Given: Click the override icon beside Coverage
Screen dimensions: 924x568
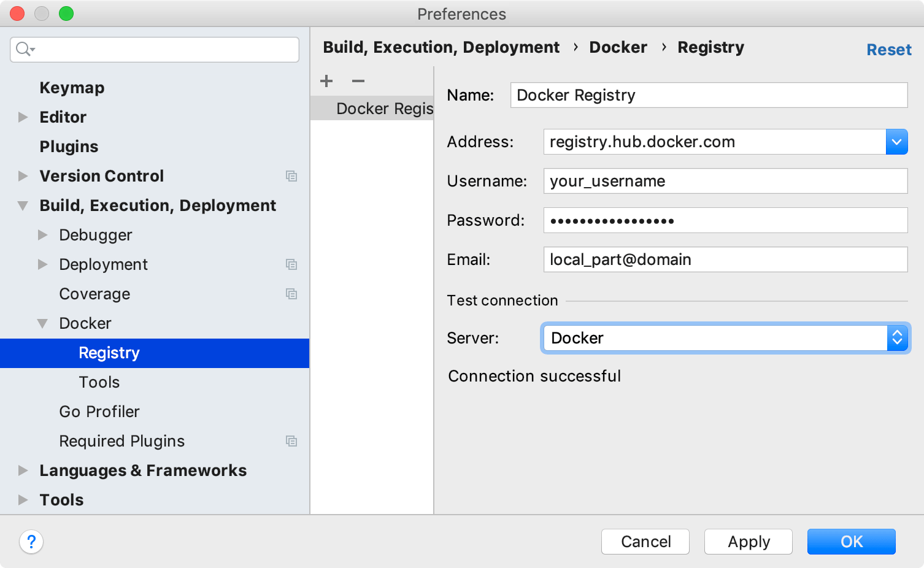Looking at the screenshot, I should pos(291,294).
